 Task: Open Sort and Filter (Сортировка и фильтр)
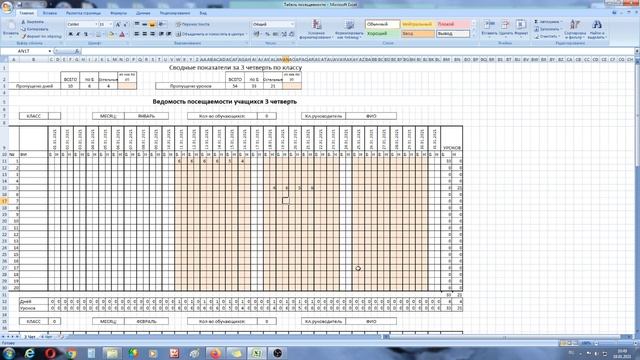coord(575,29)
